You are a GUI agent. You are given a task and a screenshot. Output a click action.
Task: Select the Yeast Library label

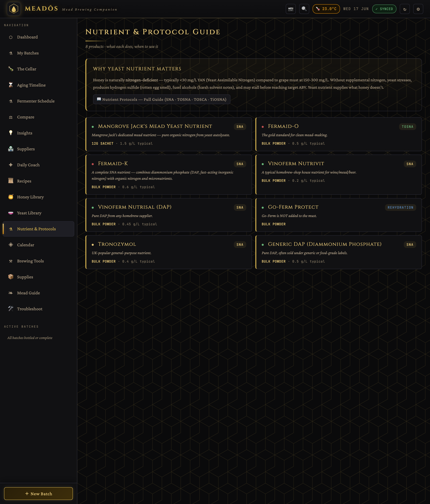point(29,213)
